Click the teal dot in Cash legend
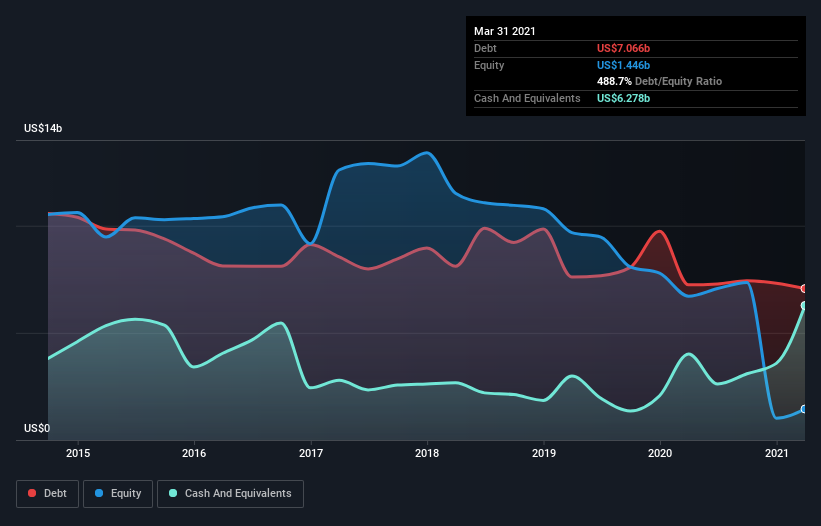 tap(174, 494)
